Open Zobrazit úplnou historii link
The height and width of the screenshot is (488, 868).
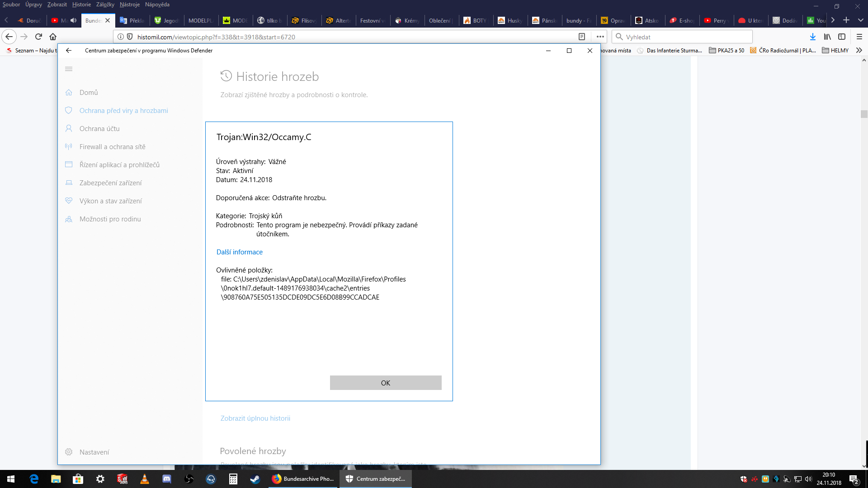(x=255, y=418)
